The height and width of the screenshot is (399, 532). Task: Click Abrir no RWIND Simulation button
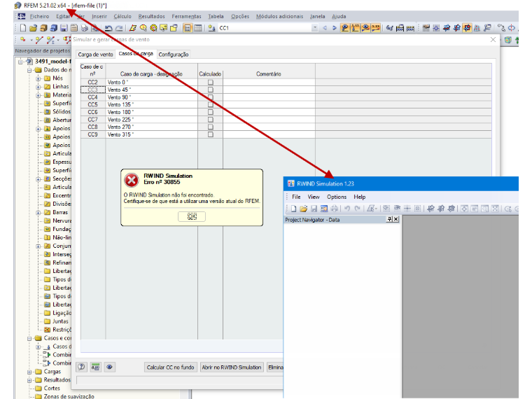click(x=232, y=367)
